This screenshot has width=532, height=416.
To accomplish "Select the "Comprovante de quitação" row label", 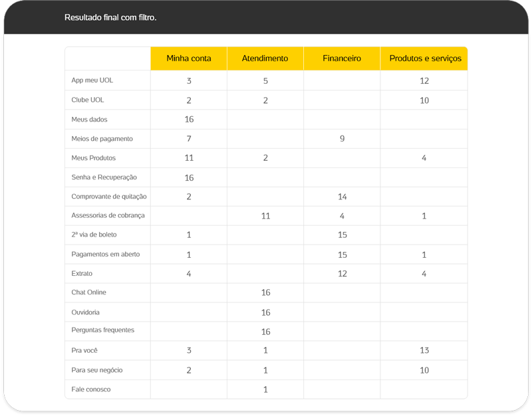I will (x=109, y=197).
